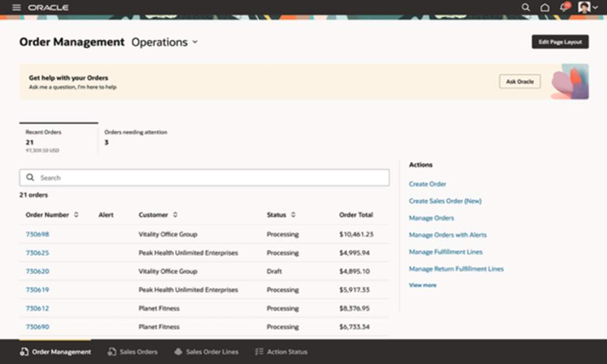Select the Recent Orders tab
The width and height of the screenshot is (607, 364).
pyautogui.click(x=59, y=139)
